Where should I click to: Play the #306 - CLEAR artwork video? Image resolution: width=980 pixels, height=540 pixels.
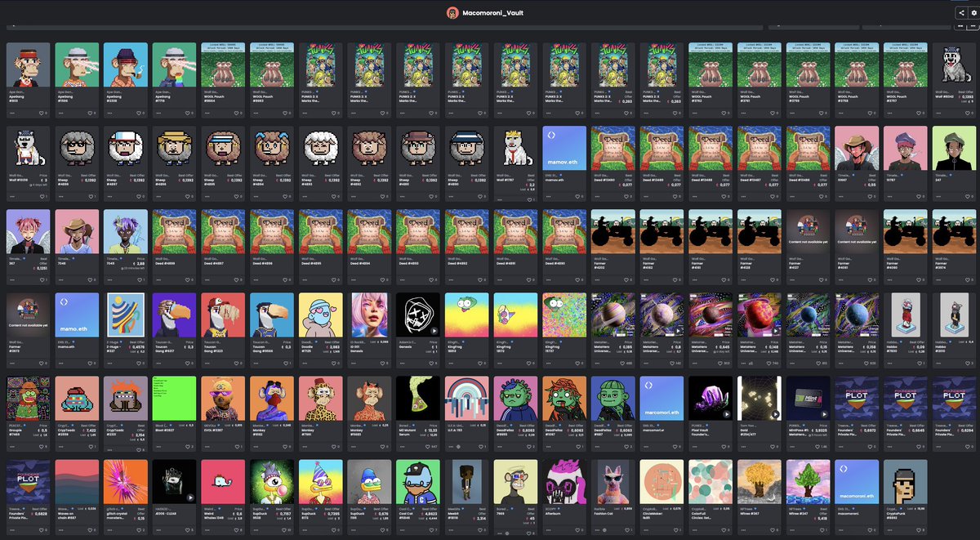coord(190,497)
